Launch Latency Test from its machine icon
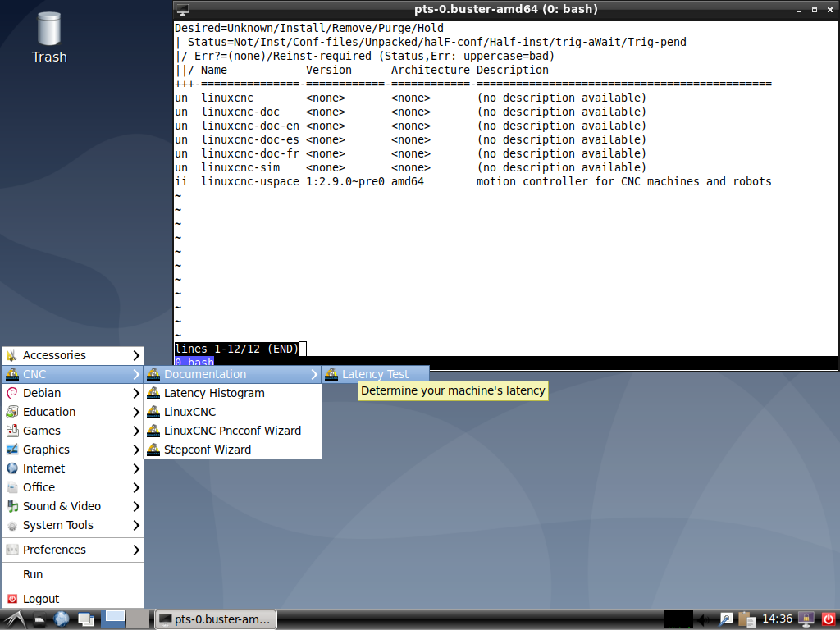The height and width of the screenshot is (630, 840). tap(331, 373)
